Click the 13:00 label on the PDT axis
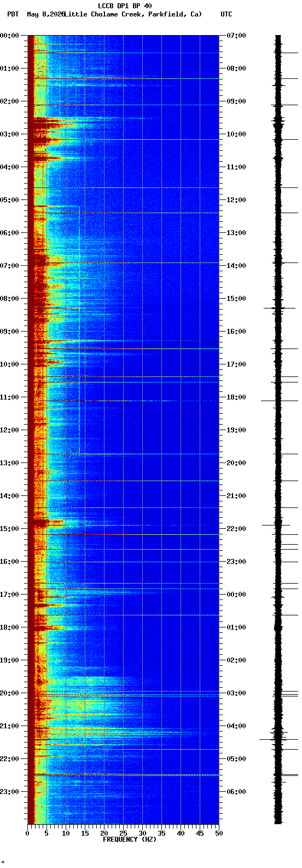 [10, 463]
